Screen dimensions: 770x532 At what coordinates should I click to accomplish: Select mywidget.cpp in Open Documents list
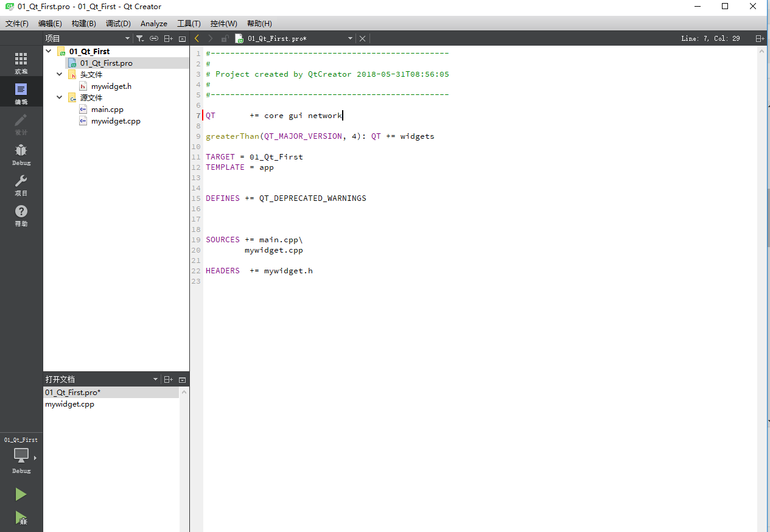click(111, 404)
